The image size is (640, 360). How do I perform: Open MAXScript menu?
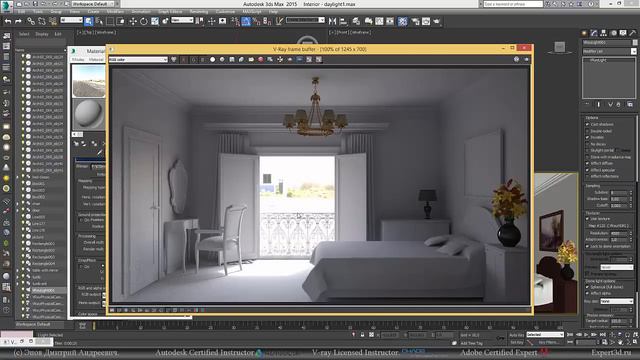(x=252, y=12)
